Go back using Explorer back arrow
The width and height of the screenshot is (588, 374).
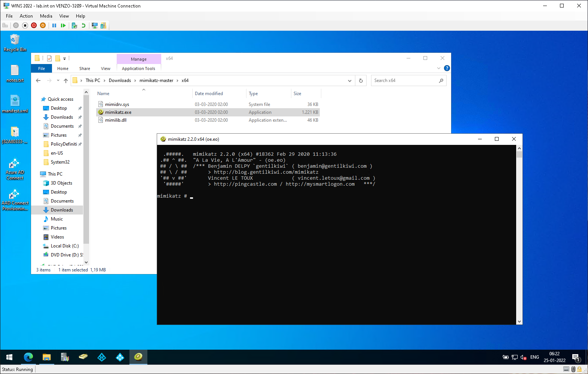(x=38, y=80)
